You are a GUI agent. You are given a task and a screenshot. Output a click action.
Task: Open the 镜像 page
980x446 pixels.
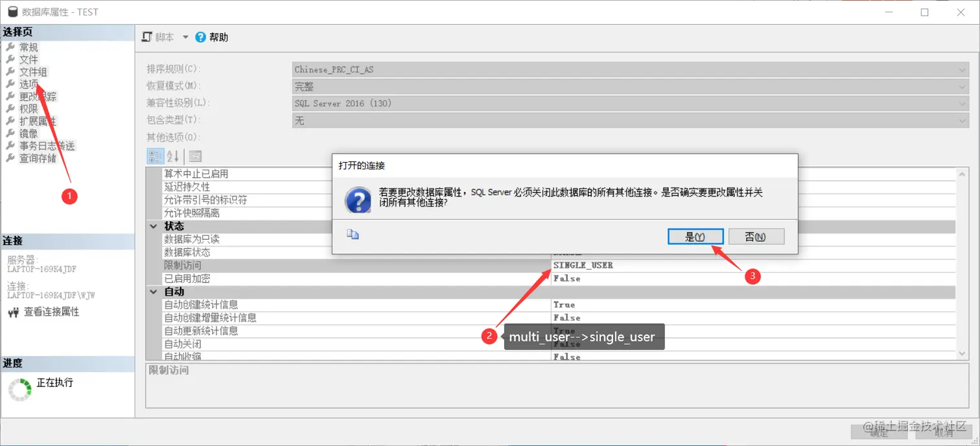click(29, 134)
